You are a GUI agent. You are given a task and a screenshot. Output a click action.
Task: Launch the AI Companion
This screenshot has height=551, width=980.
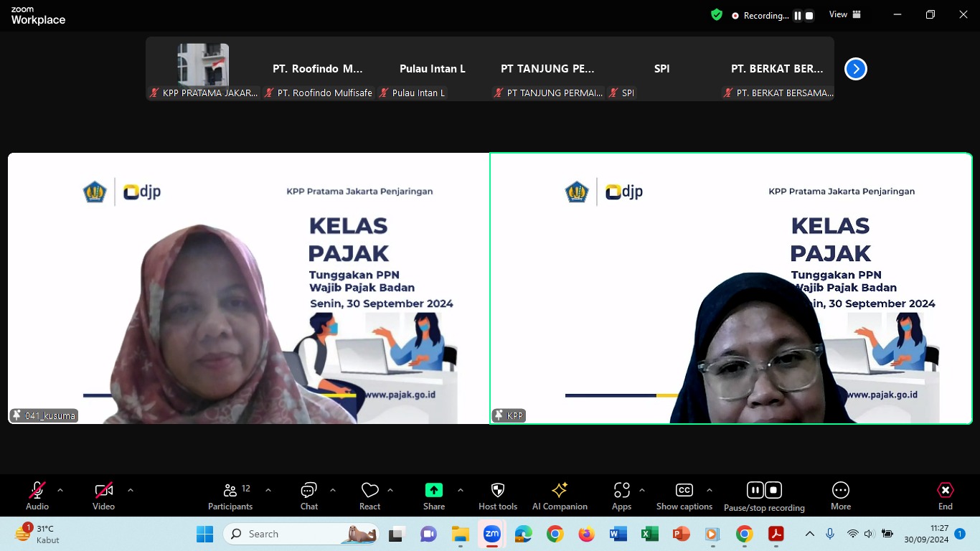tap(560, 496)
